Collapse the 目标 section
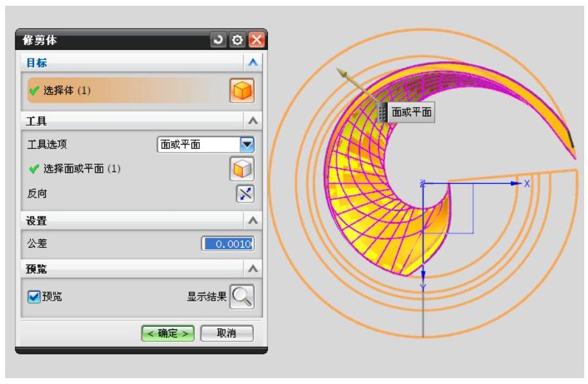The image size is (588, 384). (253, 62)
